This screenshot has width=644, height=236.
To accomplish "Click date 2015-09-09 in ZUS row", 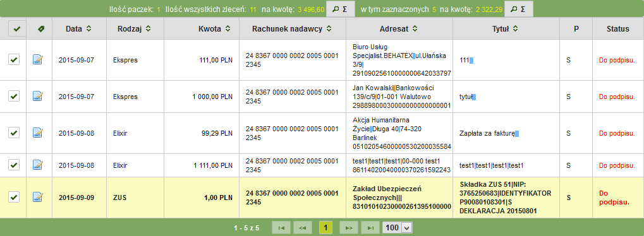I will click(x=76, y=198).
